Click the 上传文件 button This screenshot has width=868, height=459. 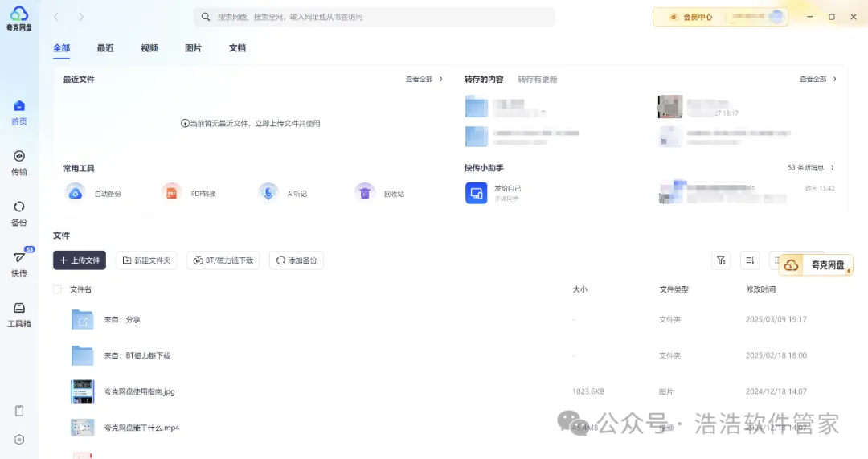click(79, 260)
